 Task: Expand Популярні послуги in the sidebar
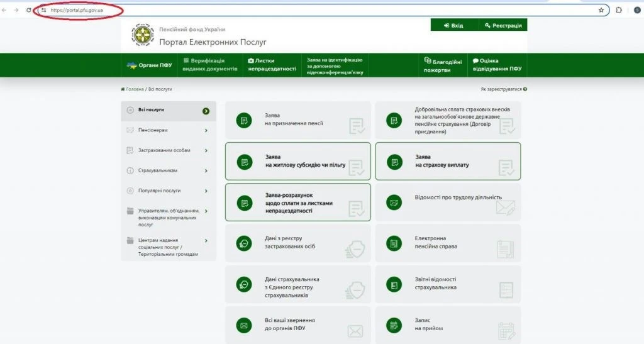(168, 191)
